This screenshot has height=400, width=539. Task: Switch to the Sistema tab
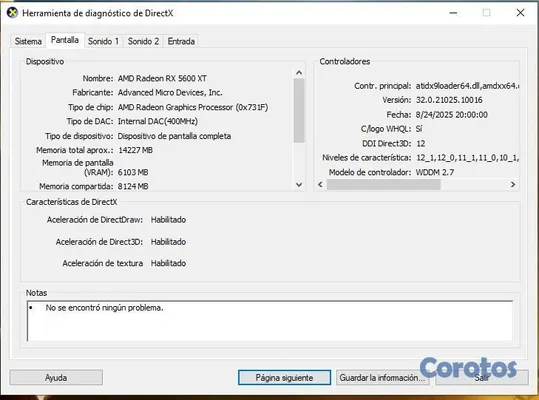pyautogui.click(x=28, y=41)
